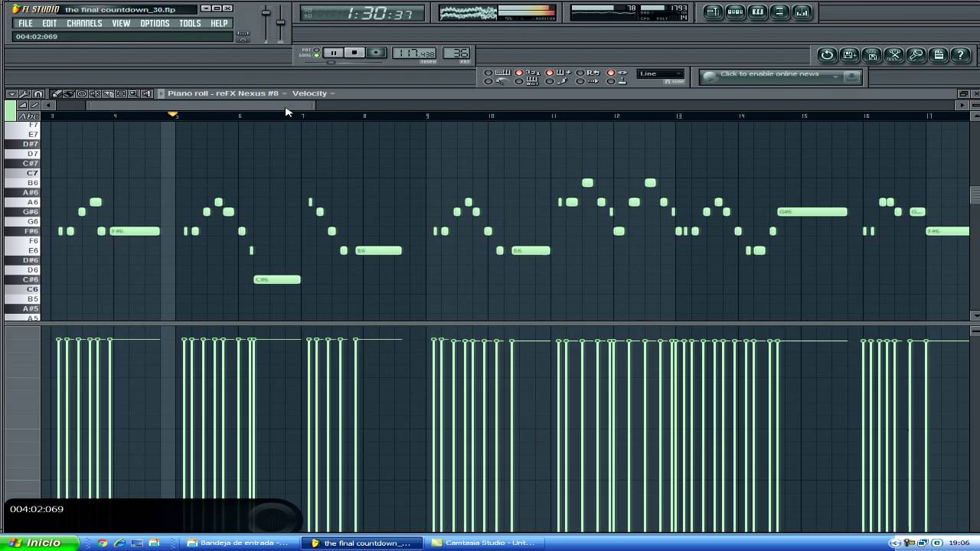980x551 pixels.
Task: Switch playback to Pattern mode
Action: [x=316, y=51]
